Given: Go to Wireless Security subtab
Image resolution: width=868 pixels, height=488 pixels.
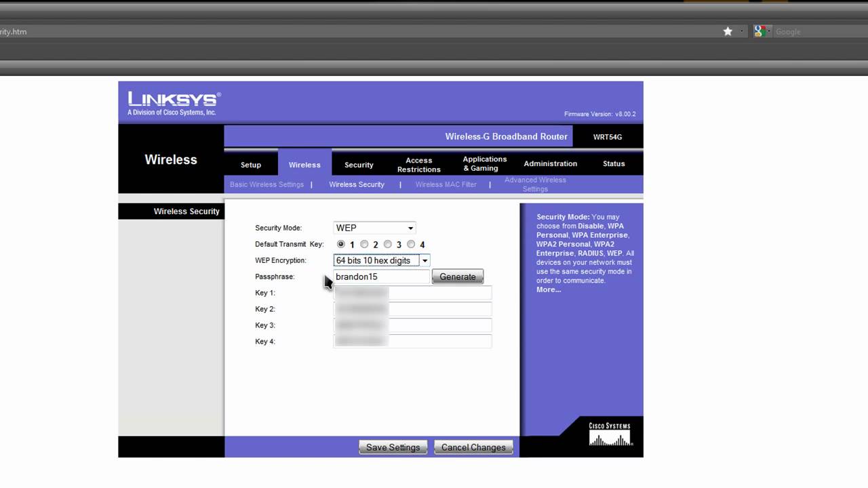Looking at the screenshot, I should (x=357, y=184).
